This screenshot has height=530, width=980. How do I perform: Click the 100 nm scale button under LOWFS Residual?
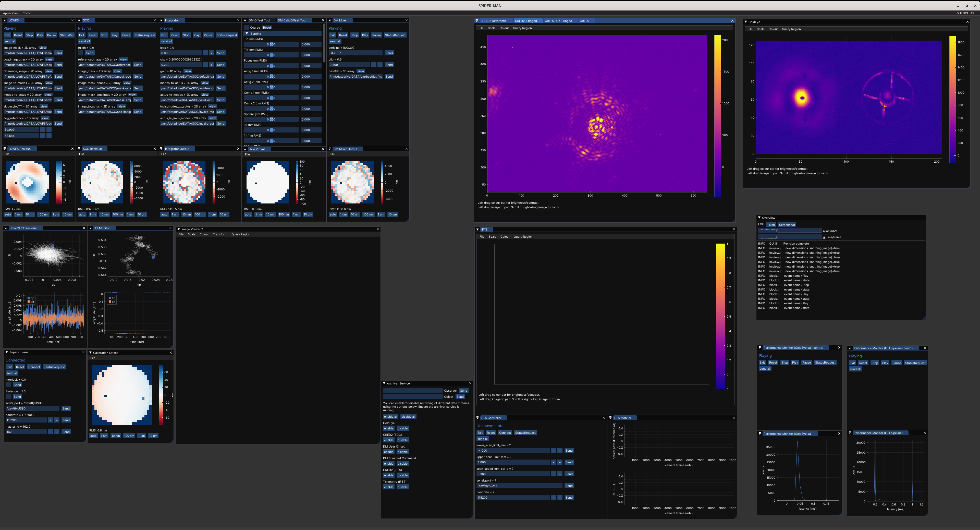pos(43,215)
